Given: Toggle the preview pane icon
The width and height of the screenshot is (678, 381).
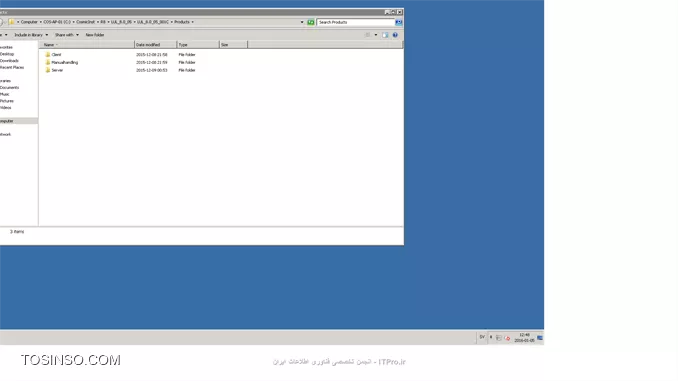Looking at the screenshot, I should coord(385,35).
